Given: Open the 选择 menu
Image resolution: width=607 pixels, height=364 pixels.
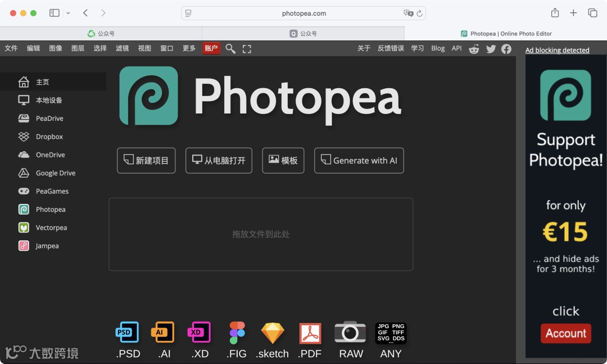Looking at the screenshot, I should click(x=100, y=48).
